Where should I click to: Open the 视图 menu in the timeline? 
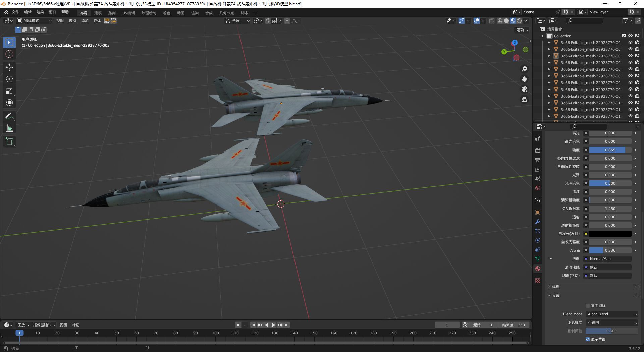click(63, 325)
